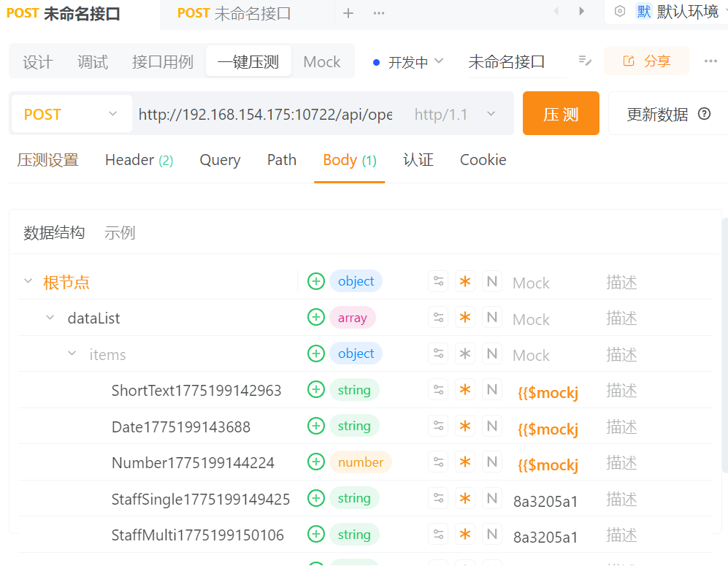Open the more options ellipsis next to 分享
Viewport: 728px width, 566px height.
pos(712,61)
